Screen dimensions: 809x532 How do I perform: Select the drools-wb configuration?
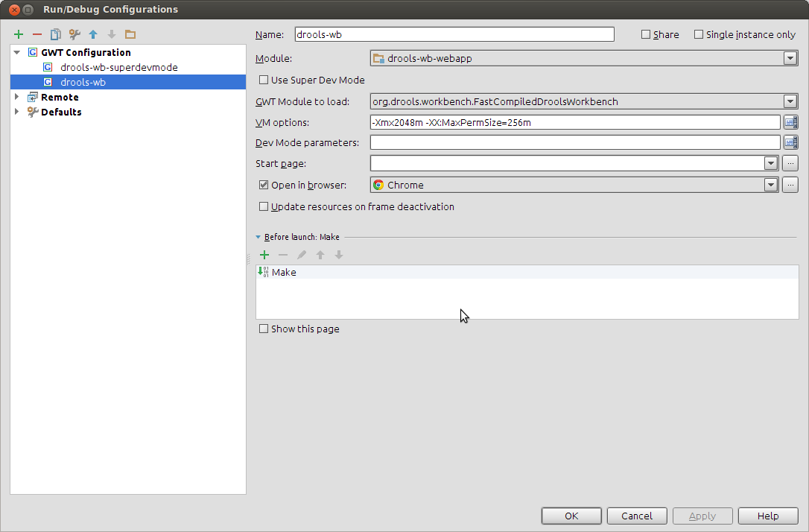(128, 82)
